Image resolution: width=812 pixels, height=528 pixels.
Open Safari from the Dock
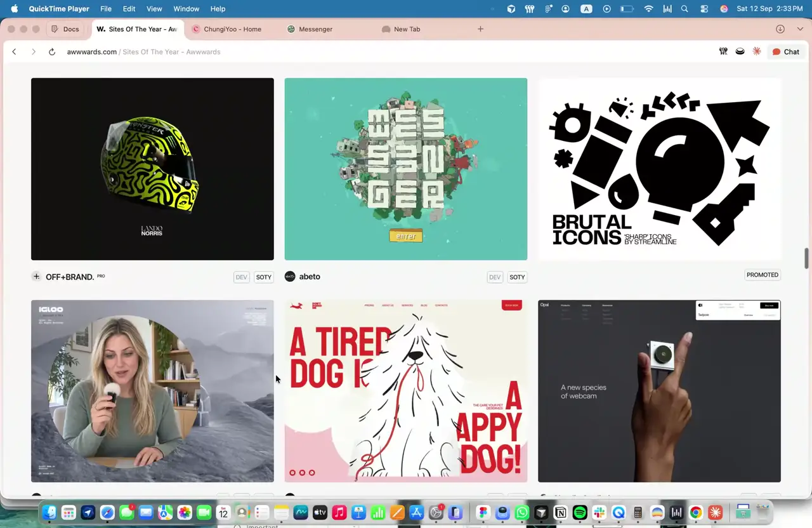click(x=107, y=512)
